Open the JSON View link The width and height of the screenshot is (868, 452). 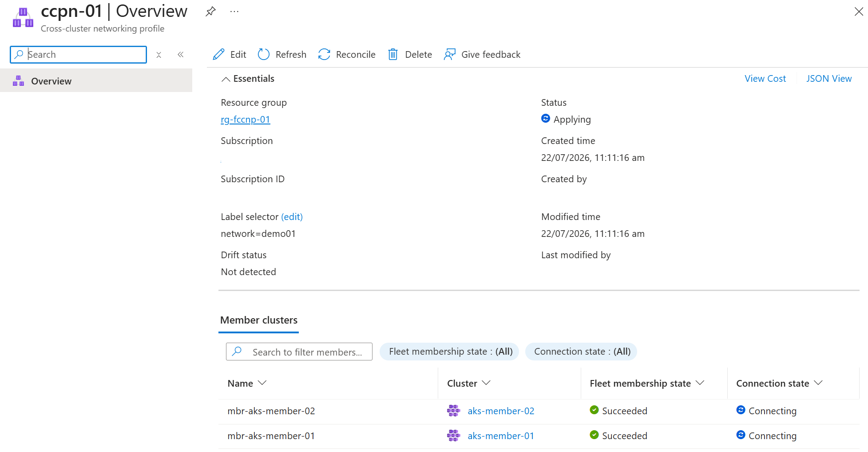pos(829,79)
